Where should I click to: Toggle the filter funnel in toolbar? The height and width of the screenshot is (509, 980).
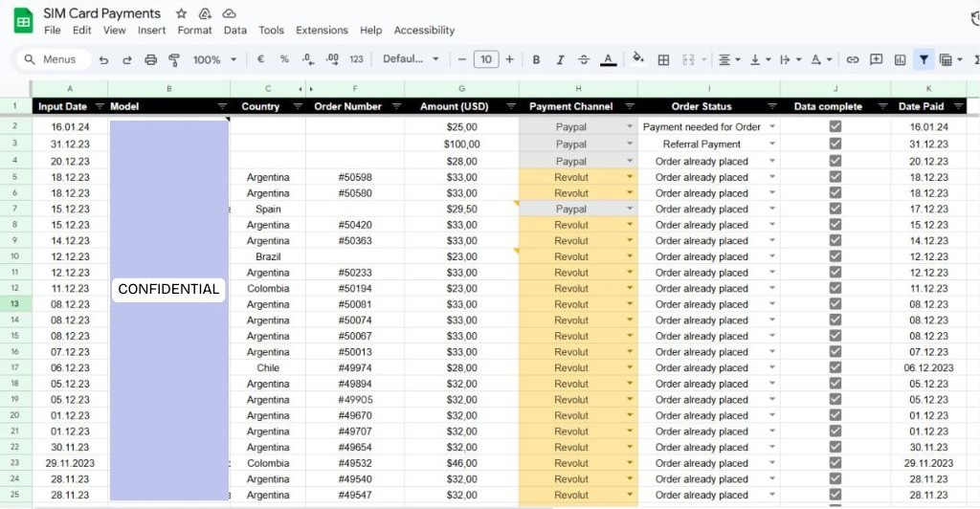924,59
